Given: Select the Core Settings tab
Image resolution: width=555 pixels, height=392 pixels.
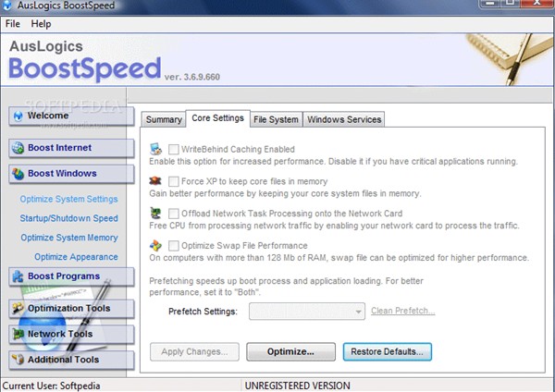Looking at the screenshot, I should (217, 118).
